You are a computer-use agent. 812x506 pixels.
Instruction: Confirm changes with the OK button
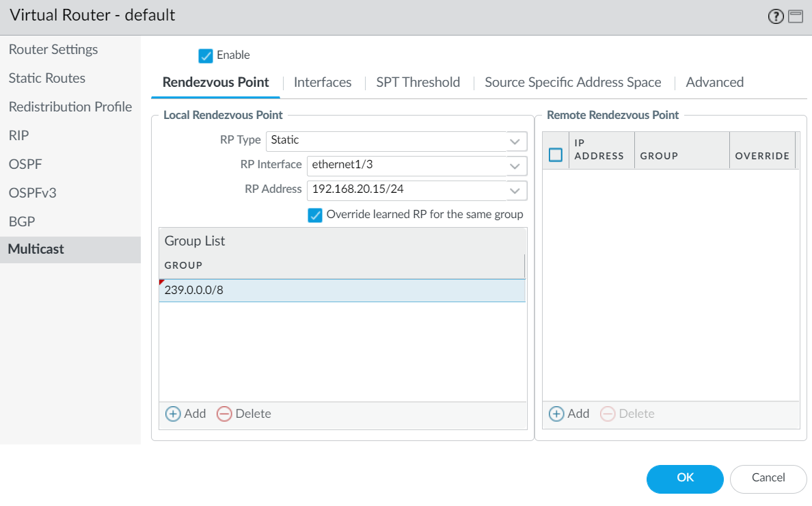(x=684, y=479)
